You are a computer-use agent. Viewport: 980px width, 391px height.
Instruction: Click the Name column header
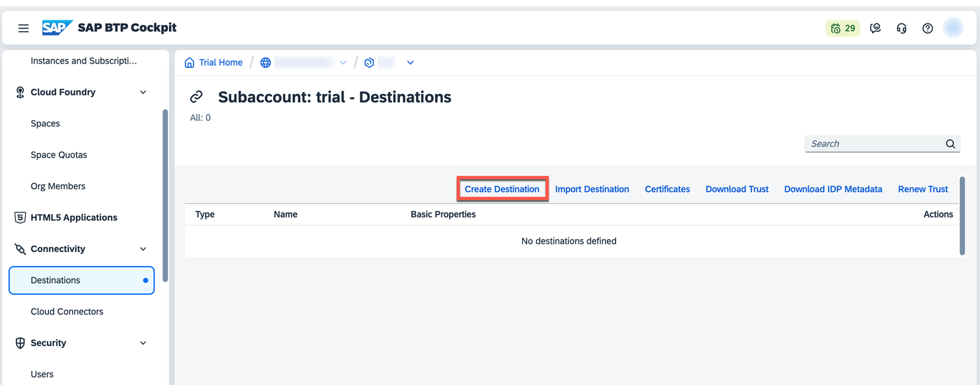(x=285, y=214)
